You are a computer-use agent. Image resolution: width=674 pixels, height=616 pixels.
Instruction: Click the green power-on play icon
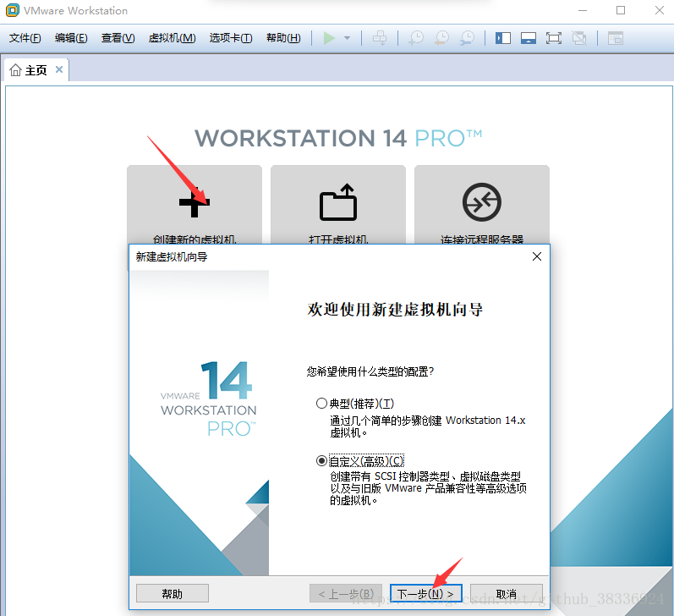329,38
